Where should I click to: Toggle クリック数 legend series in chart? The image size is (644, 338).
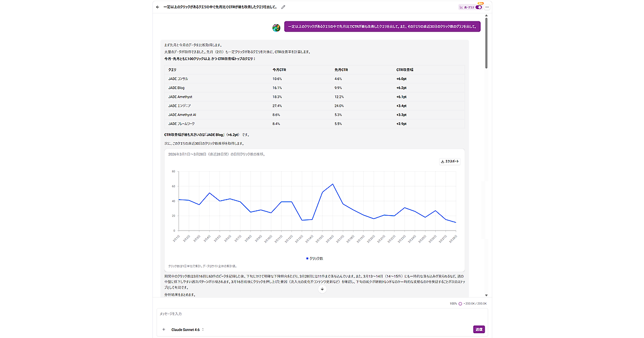pos(314,258)
